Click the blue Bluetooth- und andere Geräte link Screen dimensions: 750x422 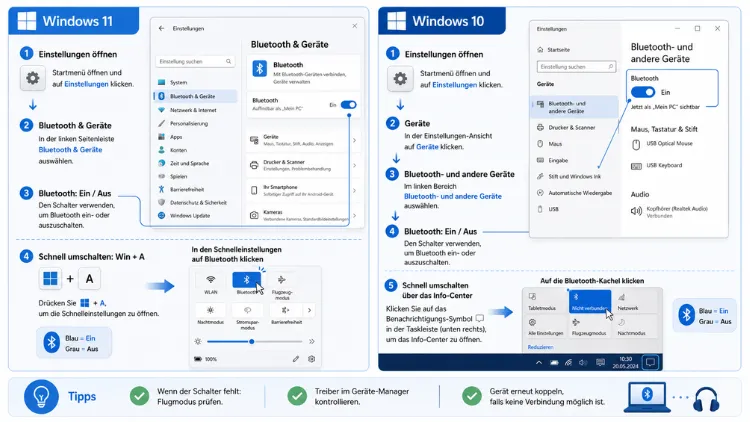452,196
